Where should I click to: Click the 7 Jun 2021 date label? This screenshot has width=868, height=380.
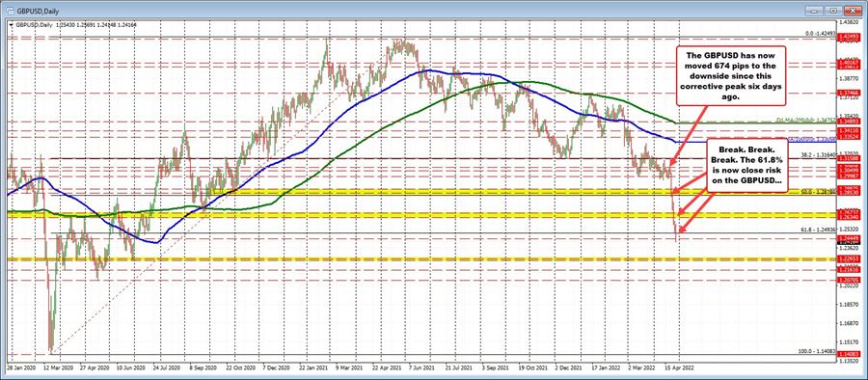coord(422,367)
